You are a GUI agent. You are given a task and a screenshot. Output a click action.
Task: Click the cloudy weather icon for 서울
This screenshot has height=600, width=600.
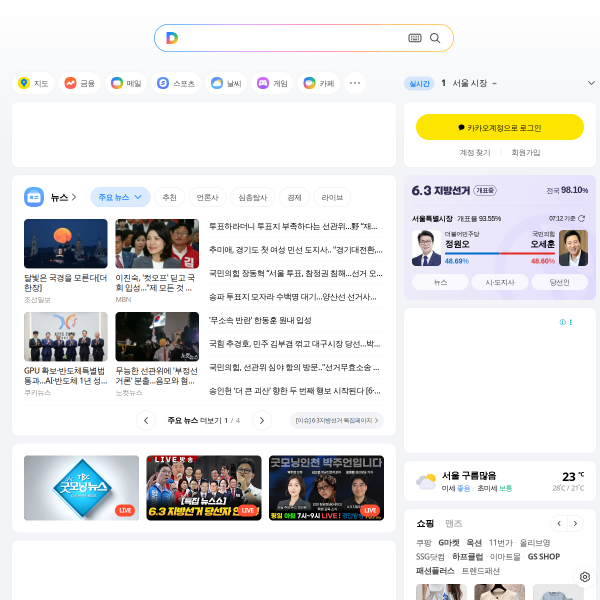426,481
